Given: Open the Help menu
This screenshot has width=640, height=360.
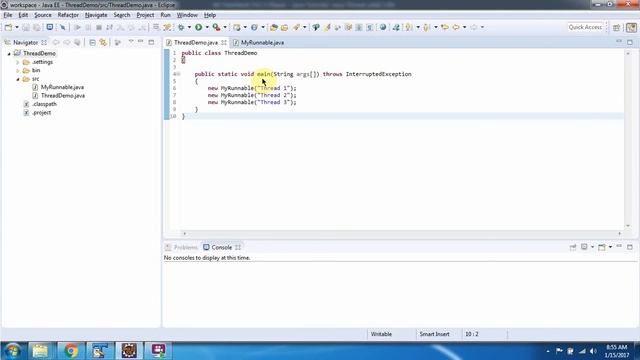Looking at the screenshot, I should 210,15.
